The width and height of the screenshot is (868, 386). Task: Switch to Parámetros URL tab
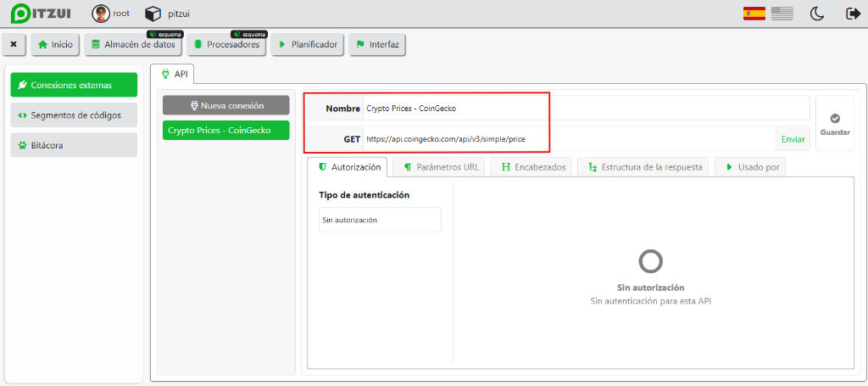click(441, 166)
